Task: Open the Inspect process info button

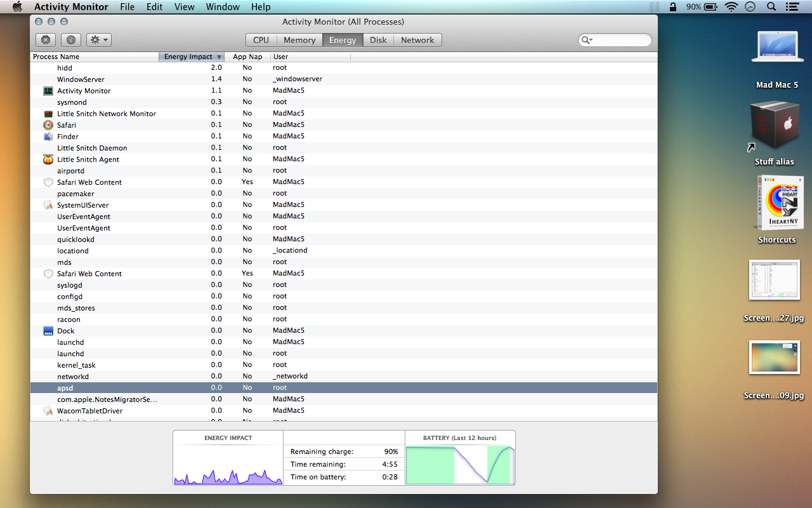Action: 70,40
